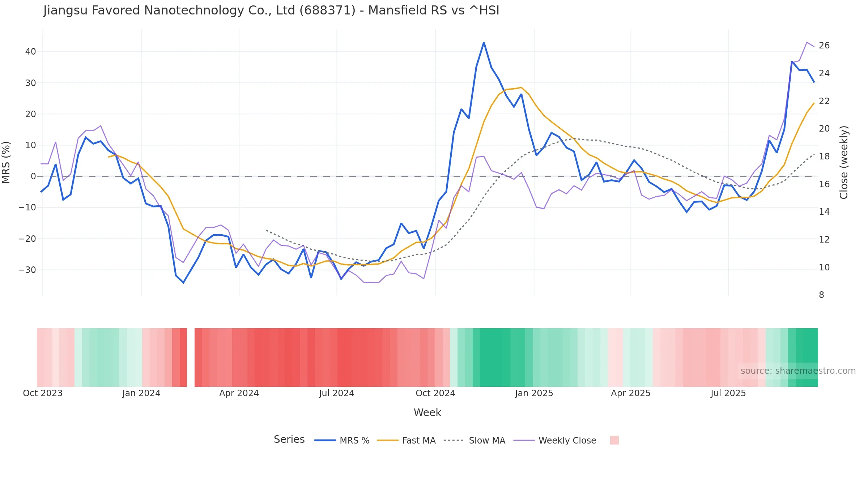This screenshot has width=868, height=488.
Task: Click the pink legend color swatch
Action: pyautogui.click(x=614, y=440)
